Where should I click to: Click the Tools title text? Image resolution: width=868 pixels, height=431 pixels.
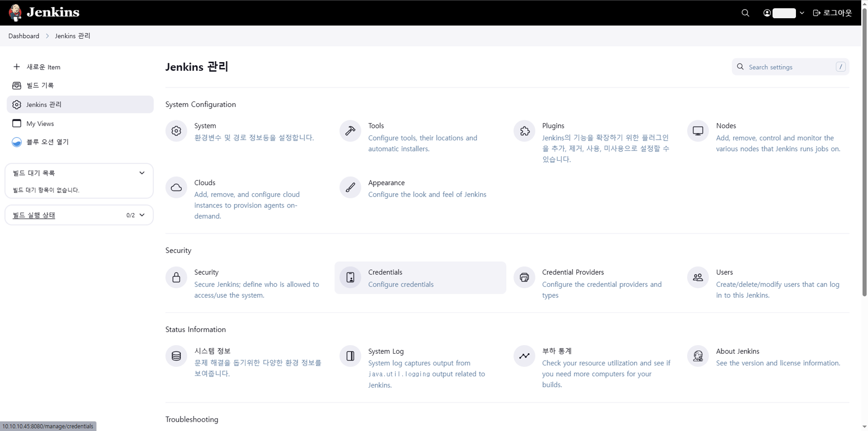coord(376,125)
